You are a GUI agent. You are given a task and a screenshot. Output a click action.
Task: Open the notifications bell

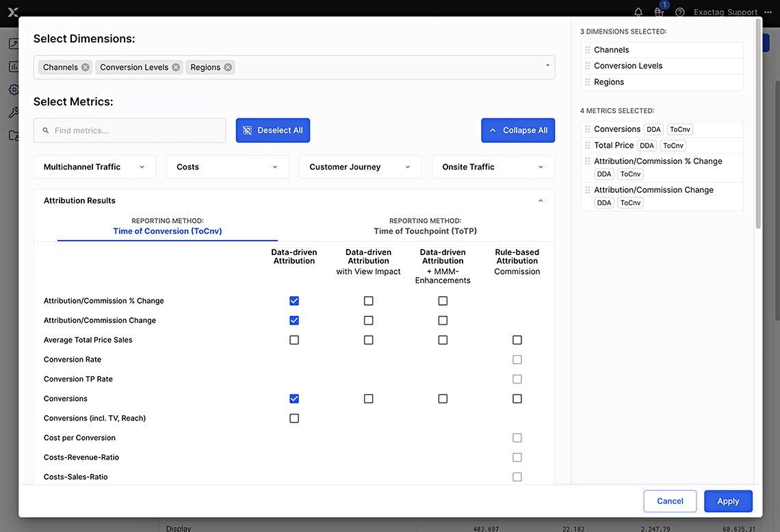[637, 12]
